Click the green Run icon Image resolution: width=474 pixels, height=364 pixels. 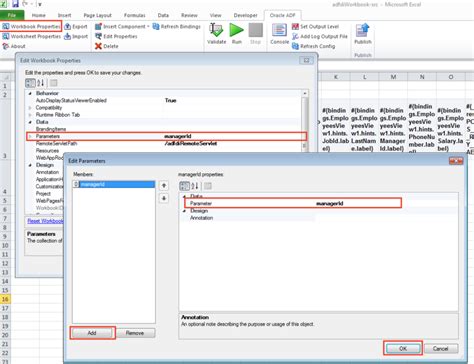click(x=236, y=30)
